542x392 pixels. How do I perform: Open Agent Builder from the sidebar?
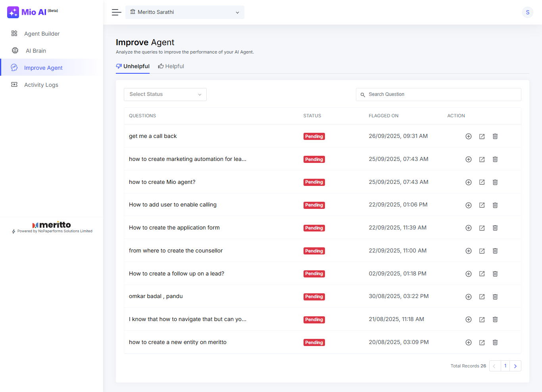[x=42, y=34]
